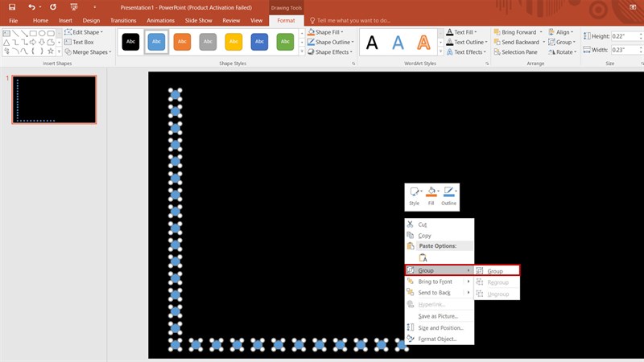Click Format Object in context menu
Screen dimensions: 644x362
click(x=439, y=339)
